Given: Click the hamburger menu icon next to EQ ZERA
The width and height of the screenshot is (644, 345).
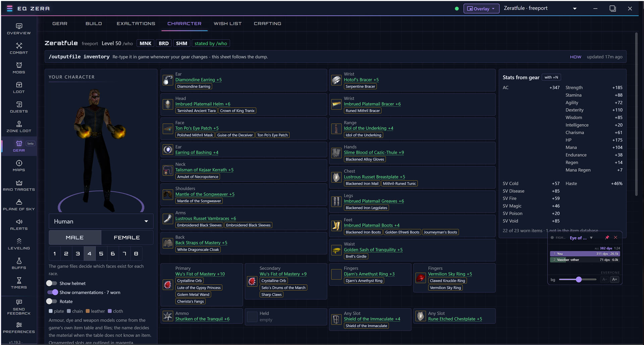Looking at the screenshot, I should click(10, 8).
